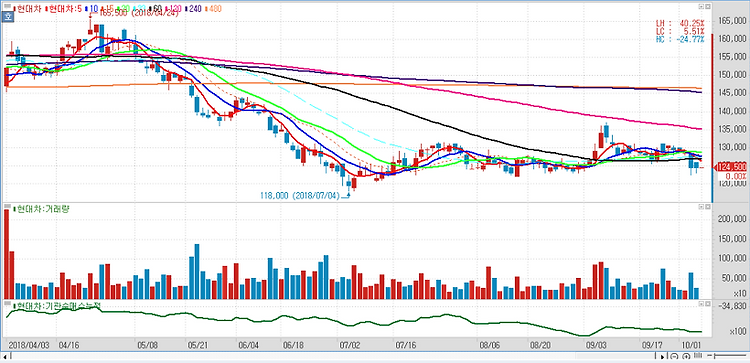Click the blue 호 button on price chart

click(x=7, y=17)
